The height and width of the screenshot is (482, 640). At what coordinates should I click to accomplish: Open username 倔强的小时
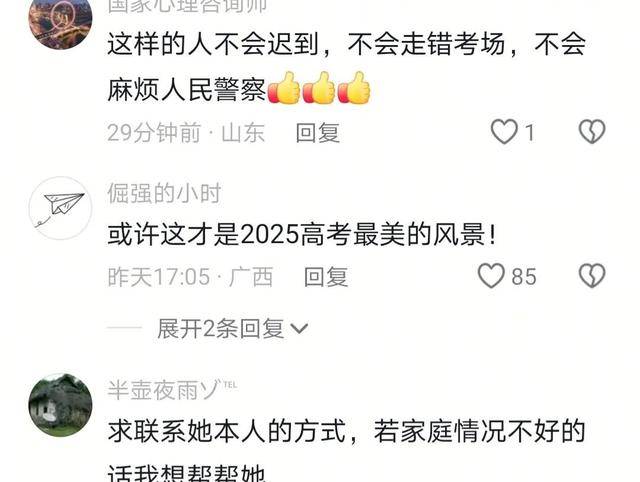click(x=164, y=193)
